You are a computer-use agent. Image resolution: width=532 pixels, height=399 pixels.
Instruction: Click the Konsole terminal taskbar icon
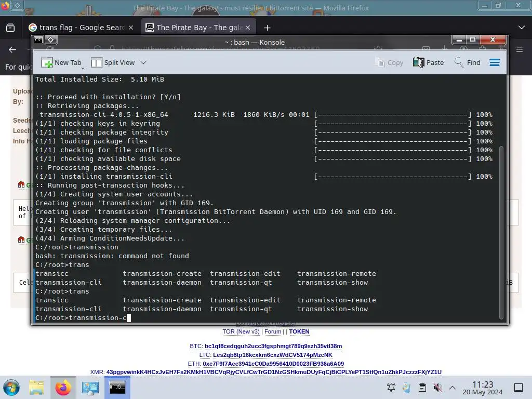click(x=117, y=388)
